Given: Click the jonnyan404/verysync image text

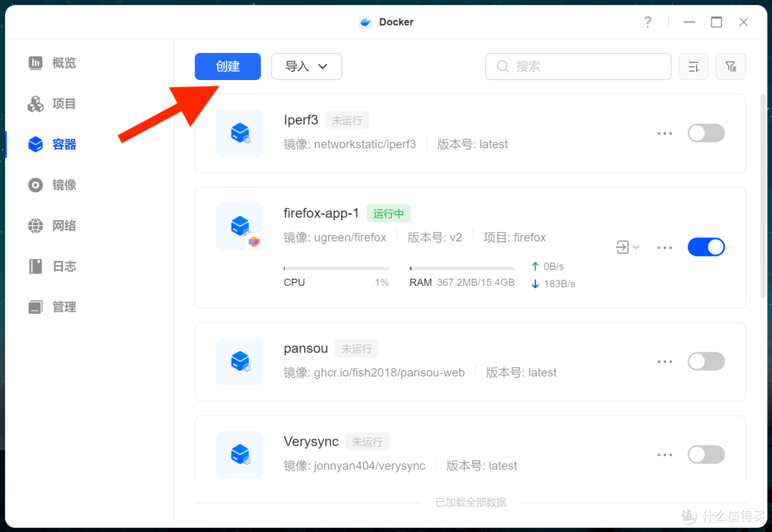Looking at the screenshot, I should [x=370, y=466].
